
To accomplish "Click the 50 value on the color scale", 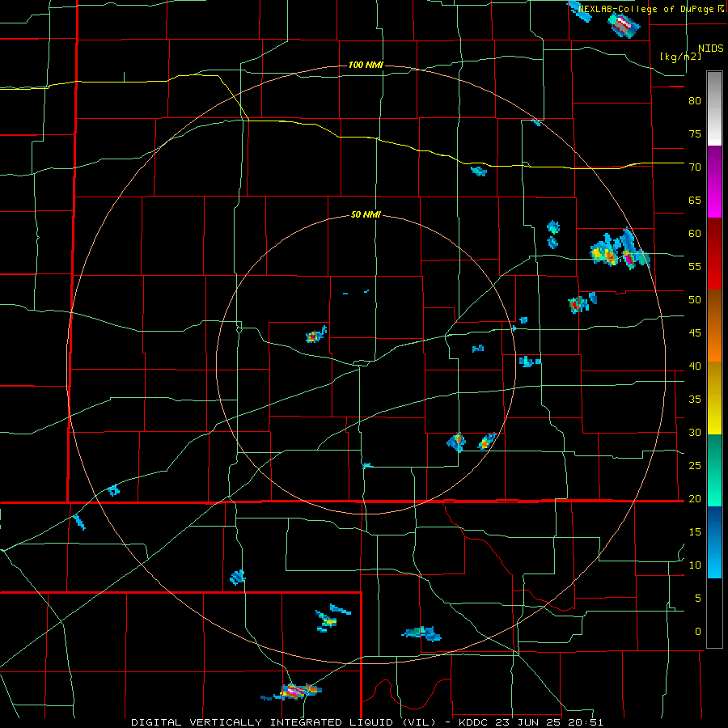I will (x=695, y=300).
